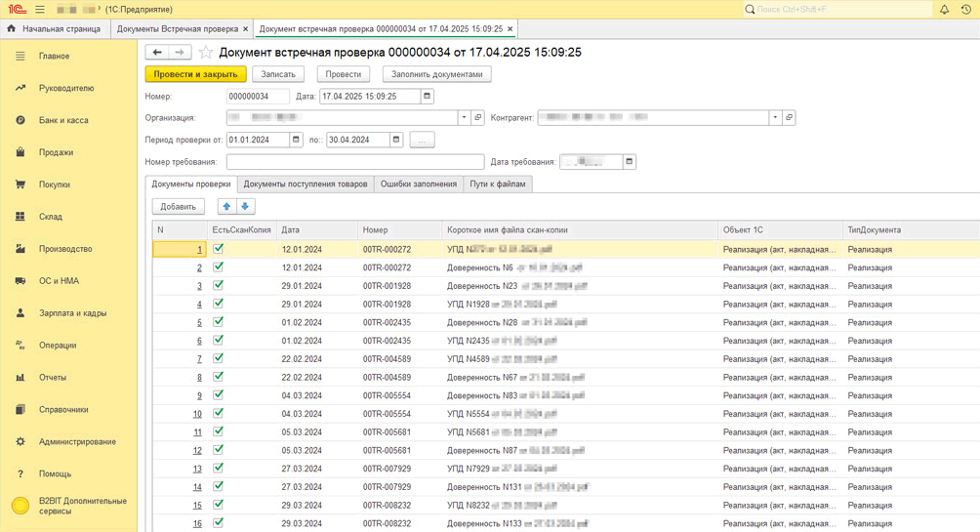Open the hamburger main menu icon

pos(40,10)
